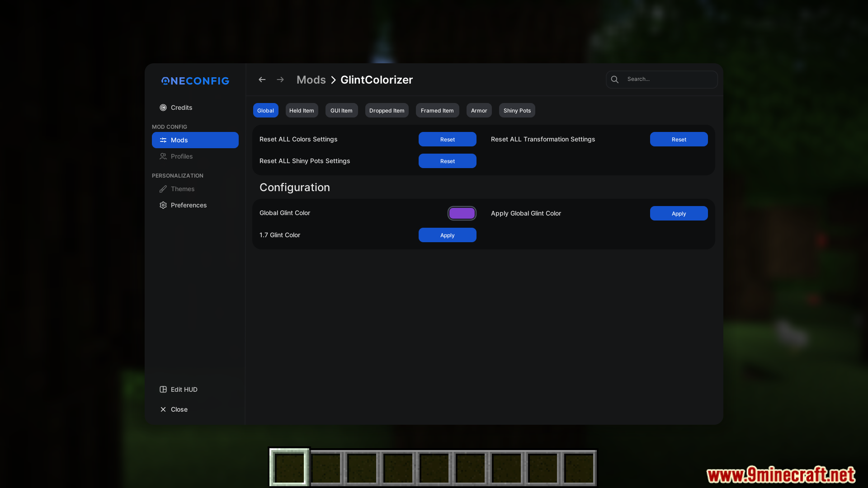This screenshot has width=868, height=488.
Task: Switch to Held Item tab
Action: [x=302, y=110]
